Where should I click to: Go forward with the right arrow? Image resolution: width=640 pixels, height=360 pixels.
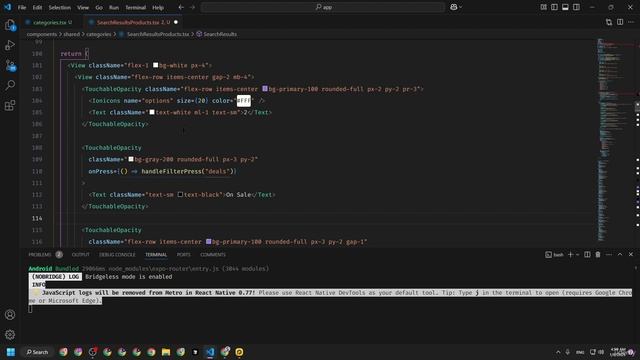click(192, 7)
